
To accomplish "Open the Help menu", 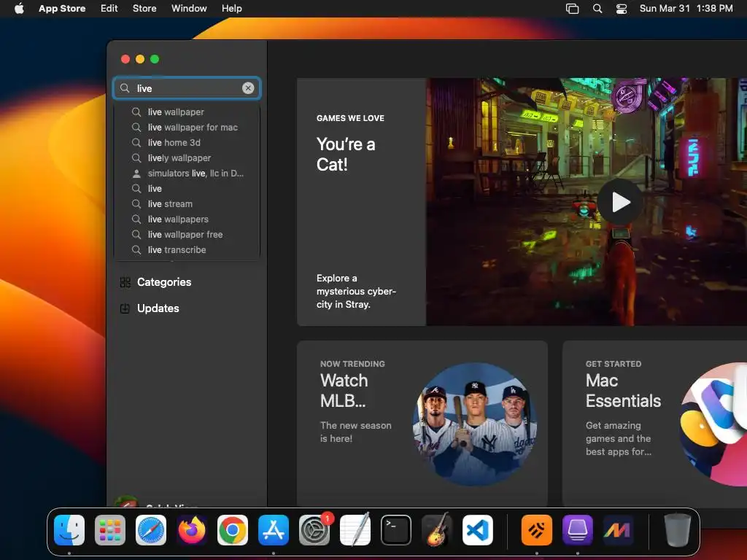I will pyautogui.click(x=231, y=9).
